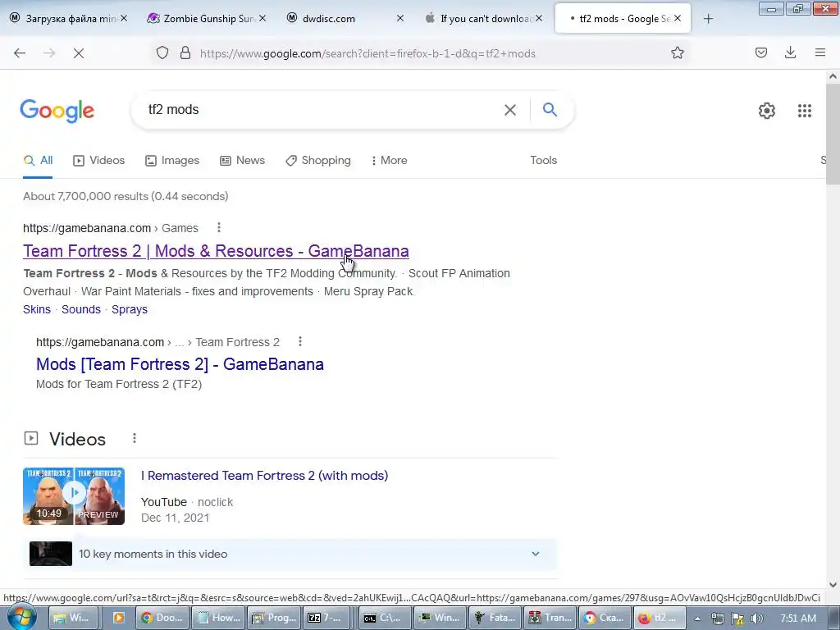This screenshot has height=630, width=840.
Task: Open options for the Videos section
Action: coord(135,438)
